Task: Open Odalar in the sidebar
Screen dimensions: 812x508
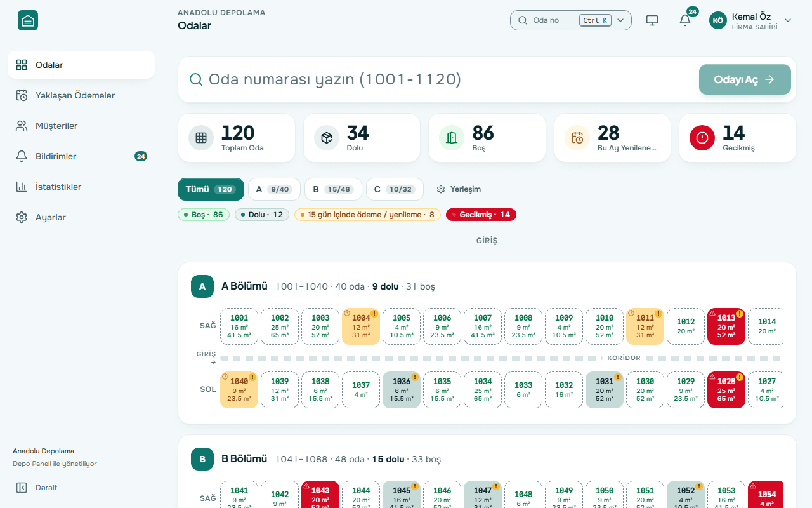Action: coord(81,65)
